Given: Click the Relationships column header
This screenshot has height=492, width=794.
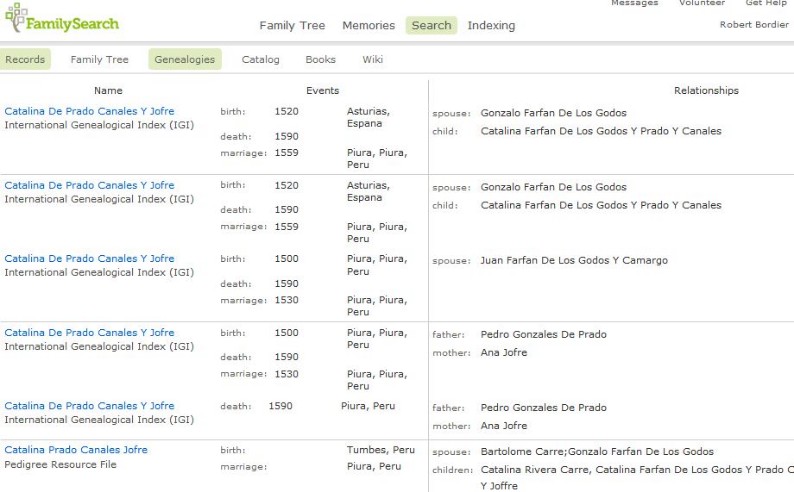Looking at the screenshot, I should pos(706,91).
